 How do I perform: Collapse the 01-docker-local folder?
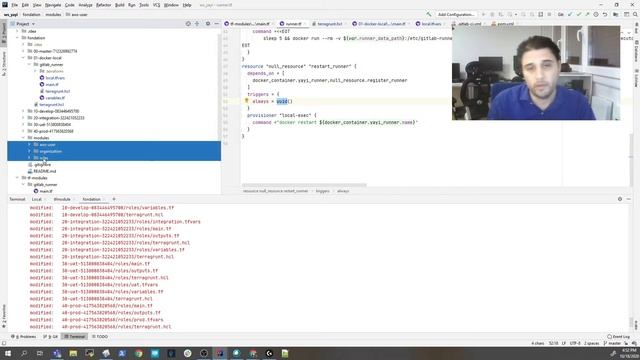click(x=23, y=58)
